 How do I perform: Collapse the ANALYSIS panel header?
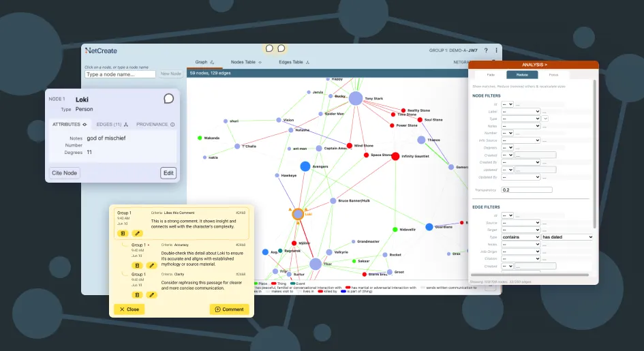534,65
